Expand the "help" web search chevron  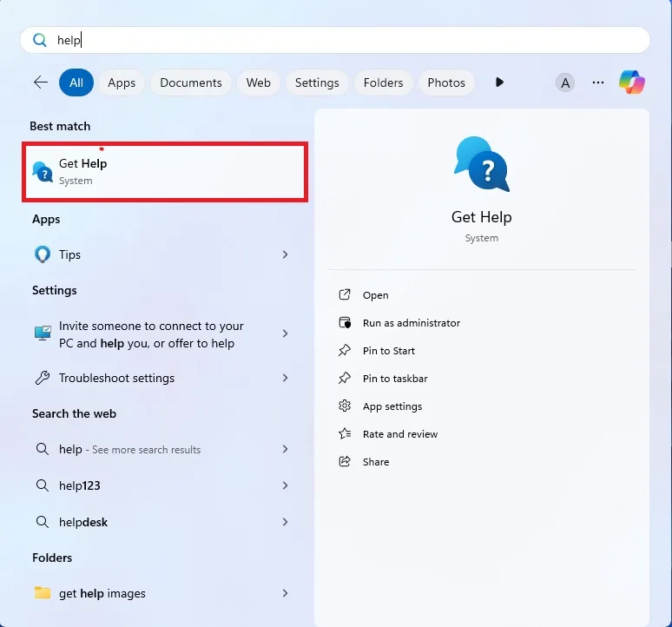(x=285, y=449)
